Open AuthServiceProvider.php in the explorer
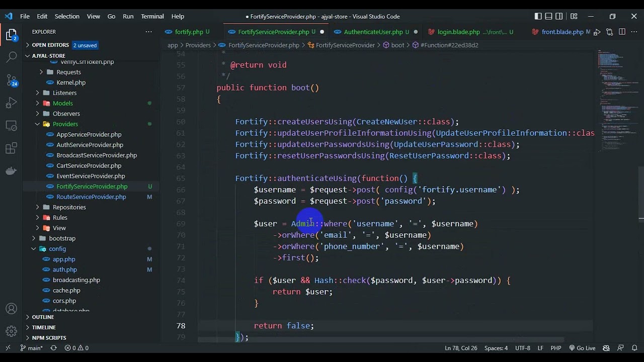The height and width of the screenshot is (362, 644). (90, 145)
